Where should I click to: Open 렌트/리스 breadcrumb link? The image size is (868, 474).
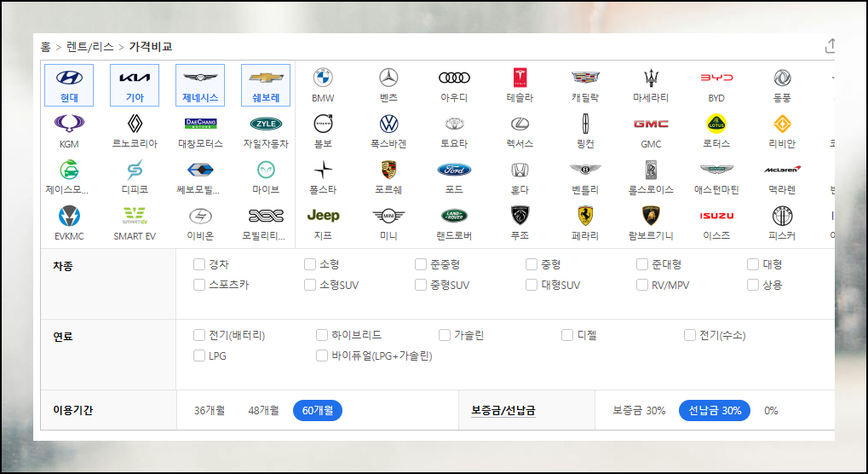click(89, 47)
